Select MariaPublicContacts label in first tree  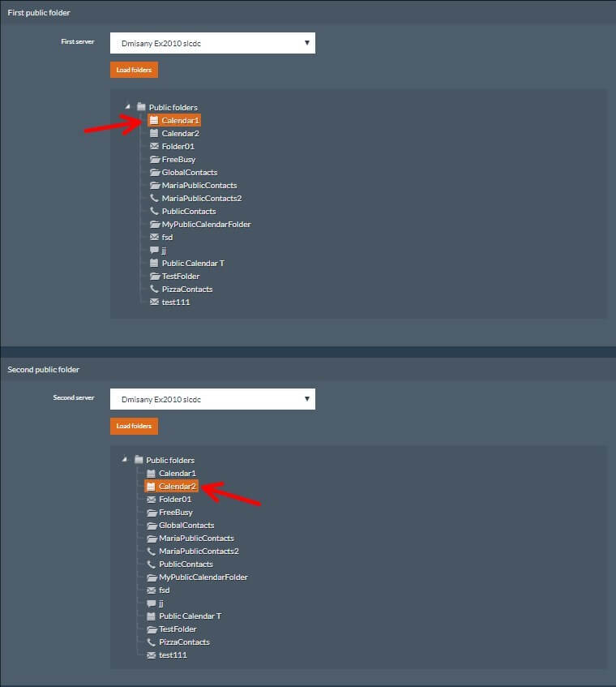tap(199, 185)
